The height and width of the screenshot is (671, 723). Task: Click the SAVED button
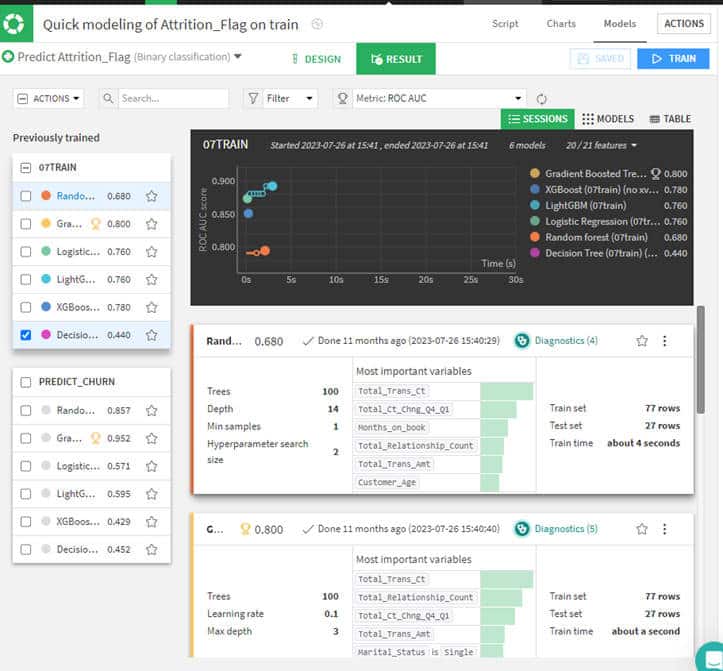point(600,59)
